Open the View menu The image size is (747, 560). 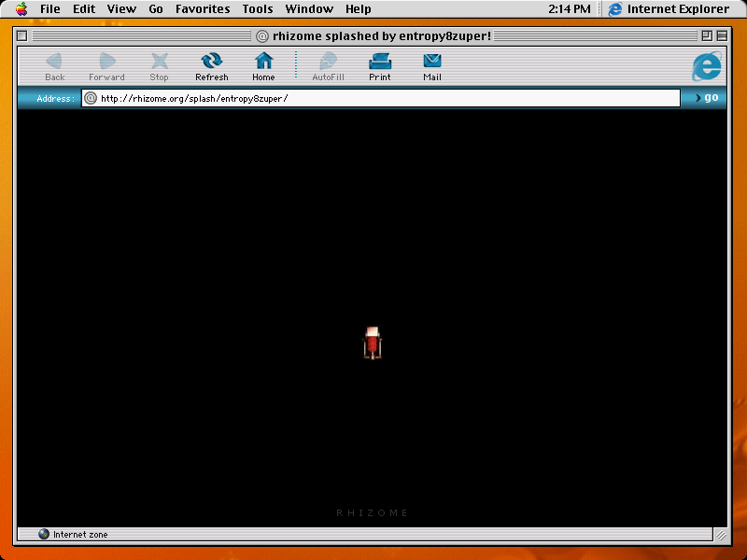[x=121, y=8]
